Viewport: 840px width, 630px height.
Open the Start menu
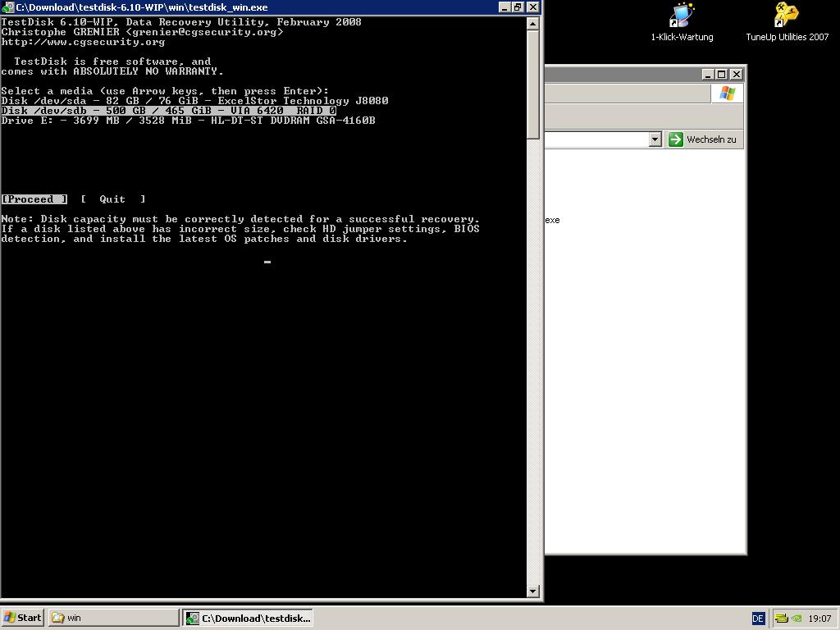click(22, 618)
